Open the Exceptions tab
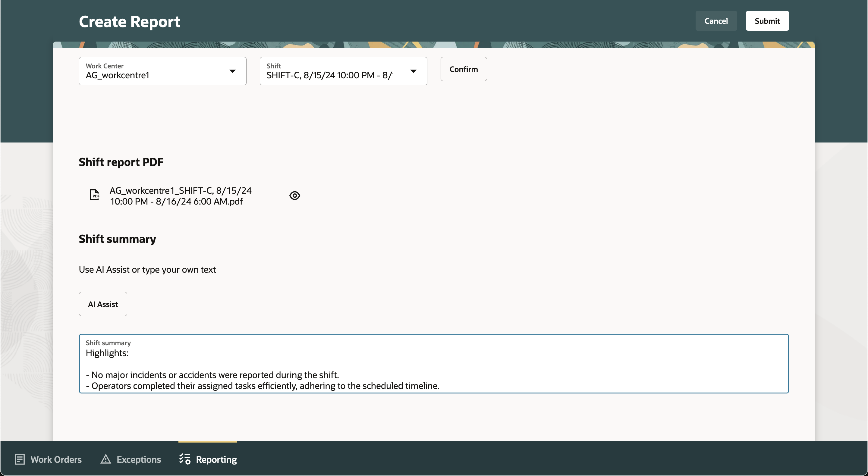Image resolution: width=868 pixels, height=476 pixels. pyautogui.click(x=139, y=459)
